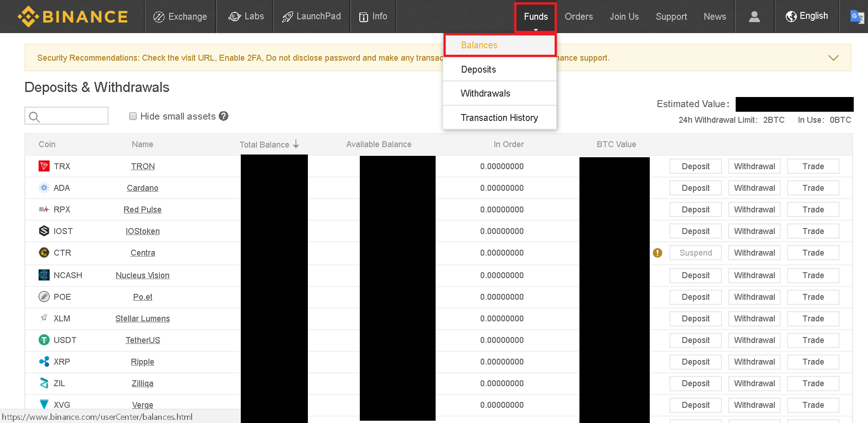The image size is (868, 423).
Task: Click Deposit for TRX
Action: [696, 166]
